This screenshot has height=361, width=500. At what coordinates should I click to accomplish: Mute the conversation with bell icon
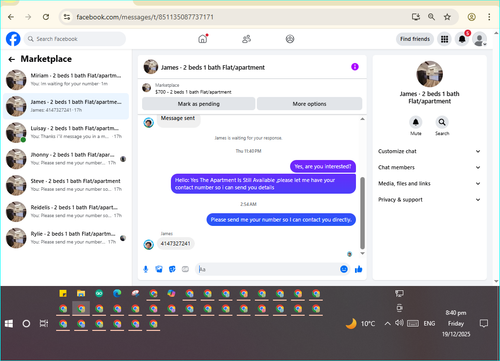click(x=416, y=122)
